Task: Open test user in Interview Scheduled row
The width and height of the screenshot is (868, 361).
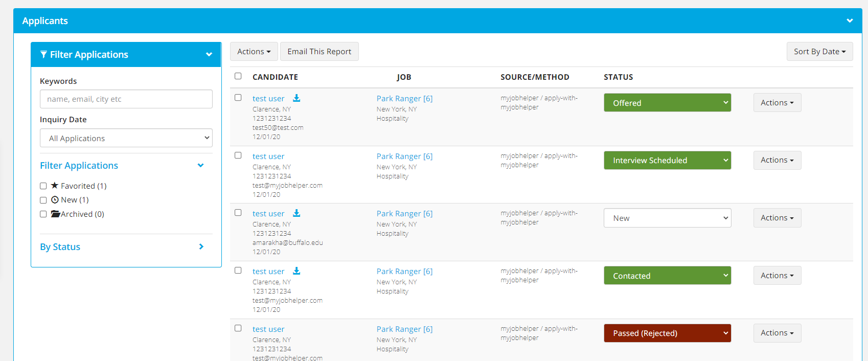Action: click(268, 156)
